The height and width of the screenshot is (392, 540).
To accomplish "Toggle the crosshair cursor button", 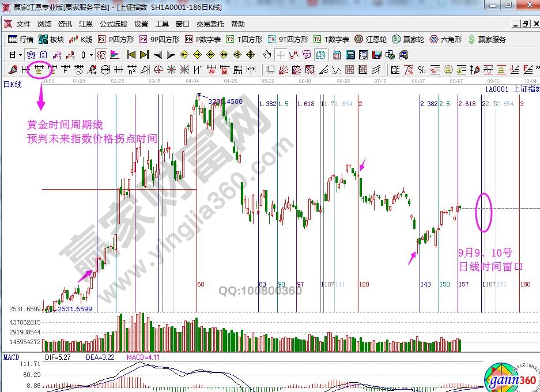I will pyautogui.click(x=281, y=55).
